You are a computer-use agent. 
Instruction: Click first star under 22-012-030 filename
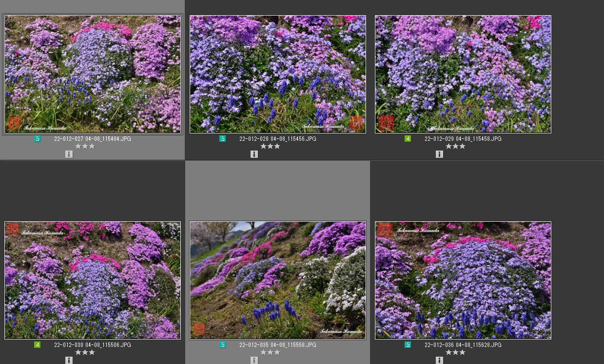[x=78, y=352]
